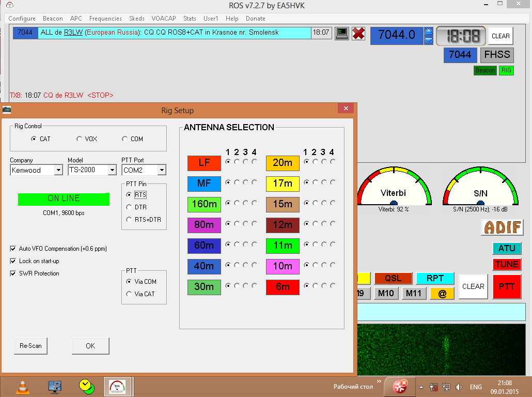Image resolution: width=532 pixels, height=397 pixels.
Task: Increase frequency with the up arrow stepper
Action: click(x=428, y=31)
